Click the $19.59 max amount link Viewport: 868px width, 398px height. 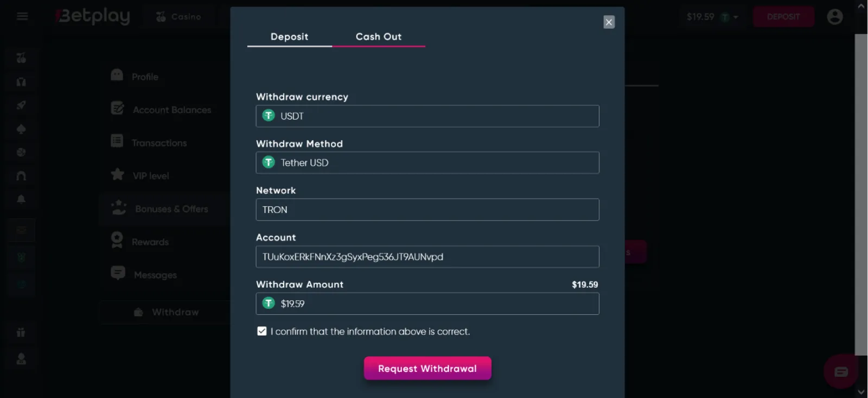tap(585, 285)
